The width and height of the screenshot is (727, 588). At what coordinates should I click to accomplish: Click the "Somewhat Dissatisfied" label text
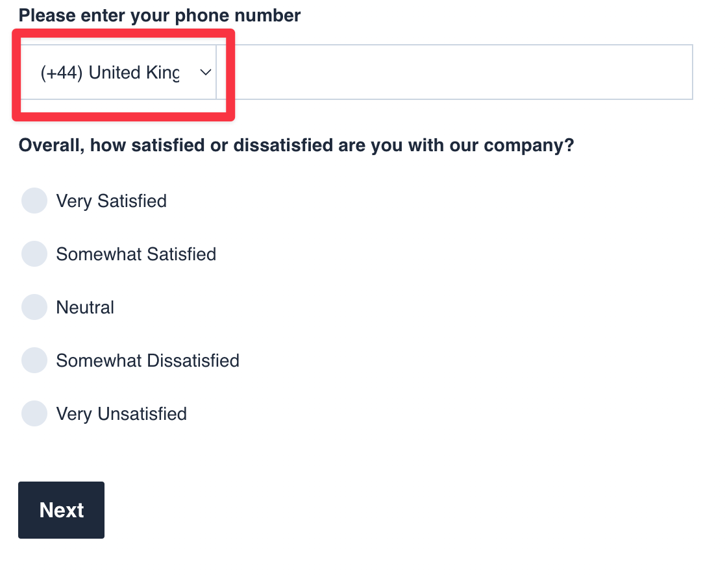(x=147, y=361)
